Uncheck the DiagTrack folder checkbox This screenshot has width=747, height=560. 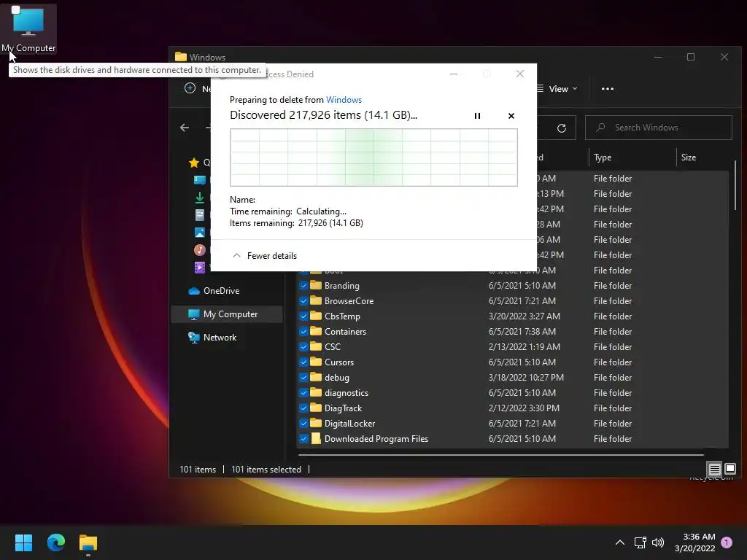tap(303, 408)
